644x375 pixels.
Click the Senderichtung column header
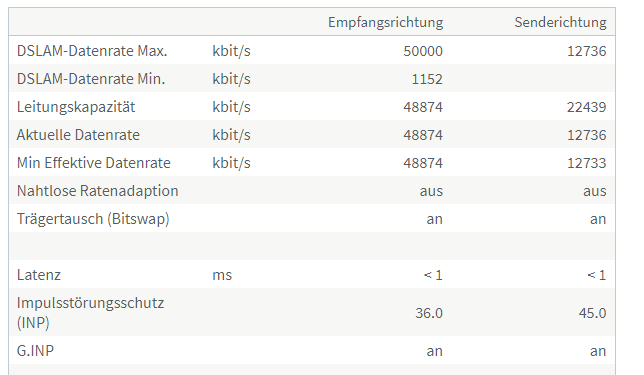[560, 22]
